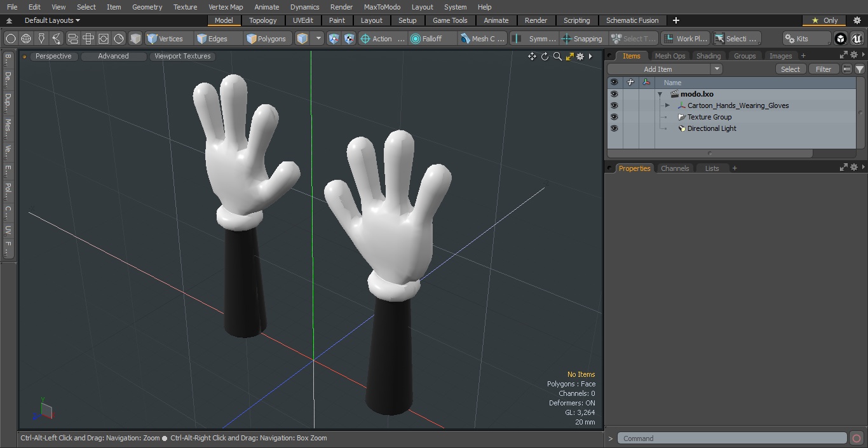Screen dimensions: 868x448
Task: Open the Kits dropdown button
Action: 807,39
